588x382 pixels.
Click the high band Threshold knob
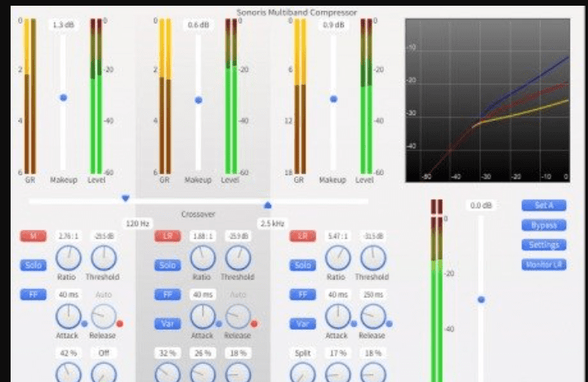(x=373, y=258)
